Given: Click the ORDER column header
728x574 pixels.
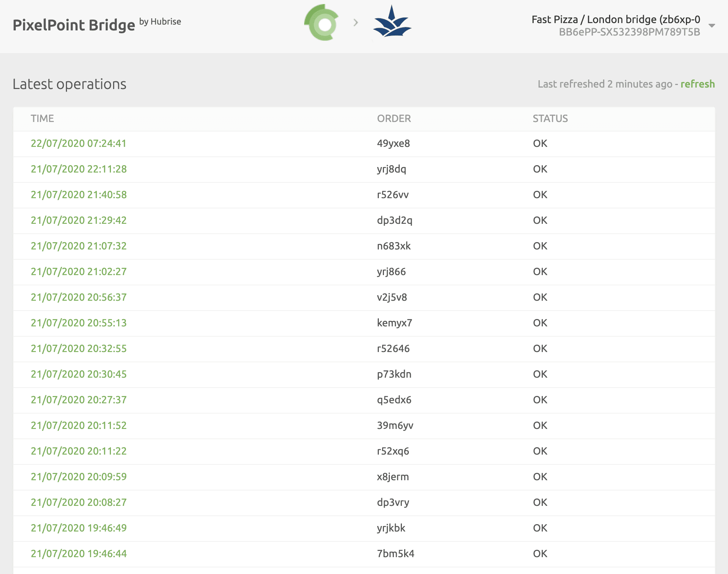Looking at the screenshot, I should coord(394,118).
